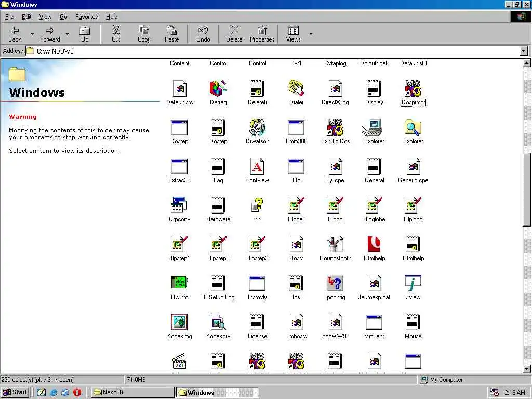Screen dimensions: 532x399
Task: Click the Show Desktop quick launch icon
Action: 42,392
